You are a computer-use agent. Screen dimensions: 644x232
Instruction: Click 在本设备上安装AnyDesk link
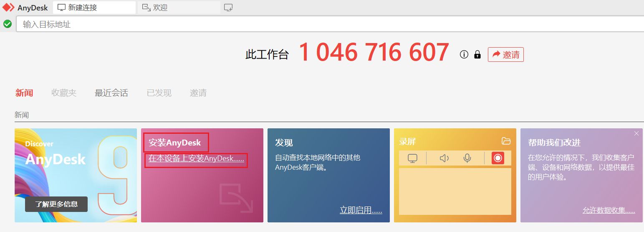point(196,159)
